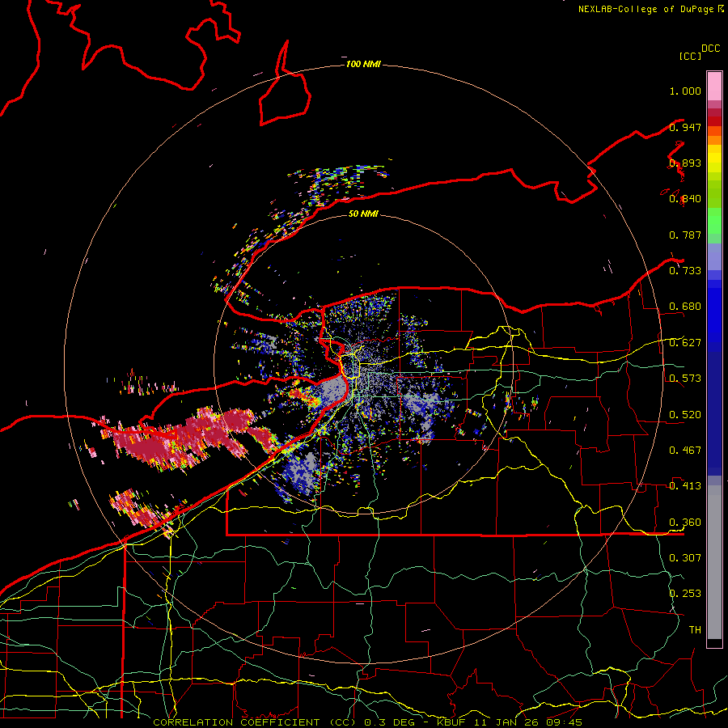This screenshot has height=728, width=728.
Task: Click the 0.467 color scale value
Action: tap(685, 451)
